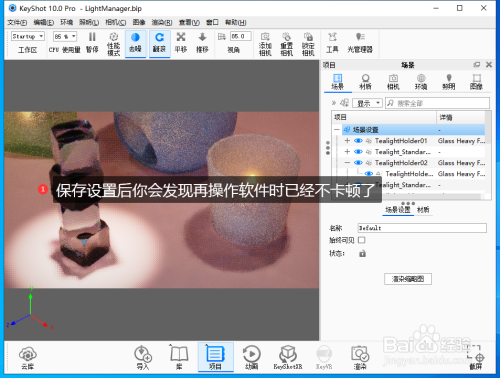500x378 pixels.
Task: Collapse the 场景设置 tree node
Action: click(337, 129)
